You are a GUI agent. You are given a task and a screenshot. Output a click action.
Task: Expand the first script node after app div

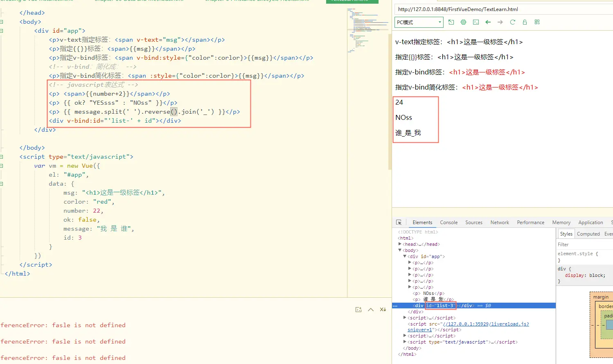click(x=405, y=318)
